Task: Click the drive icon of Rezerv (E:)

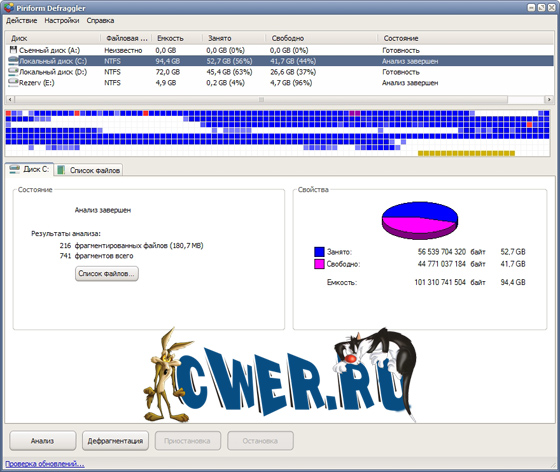Action: click(x=13, y=82)
